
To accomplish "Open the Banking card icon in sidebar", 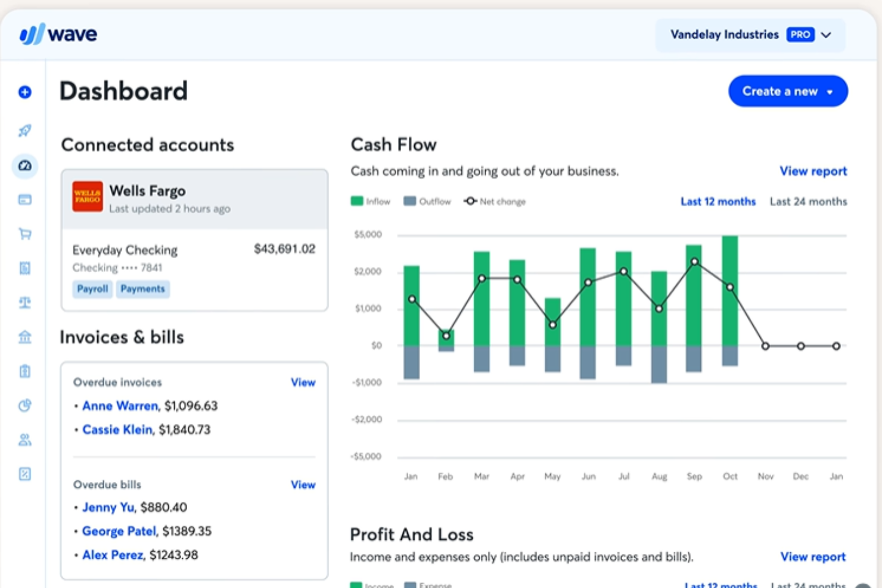I will tap(24, 200).
